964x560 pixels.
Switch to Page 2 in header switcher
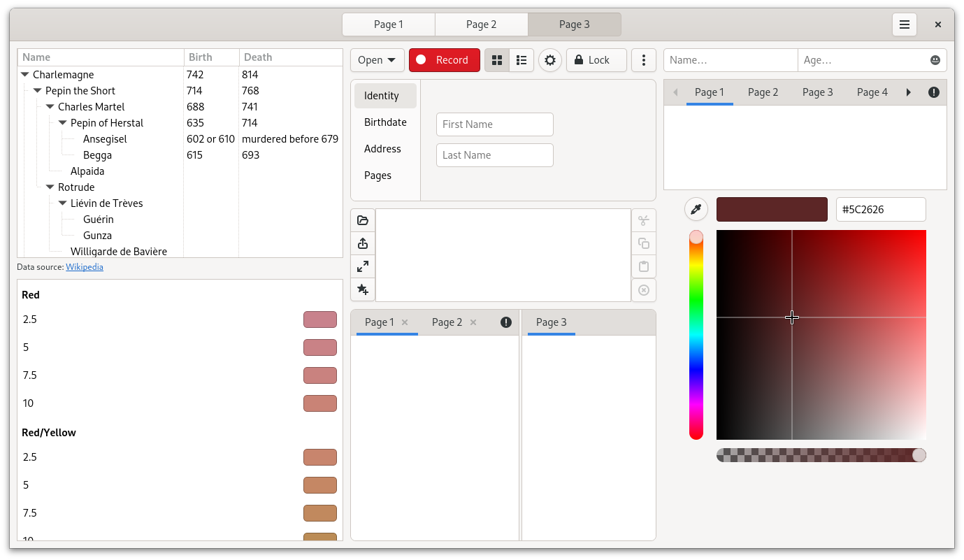481,24
